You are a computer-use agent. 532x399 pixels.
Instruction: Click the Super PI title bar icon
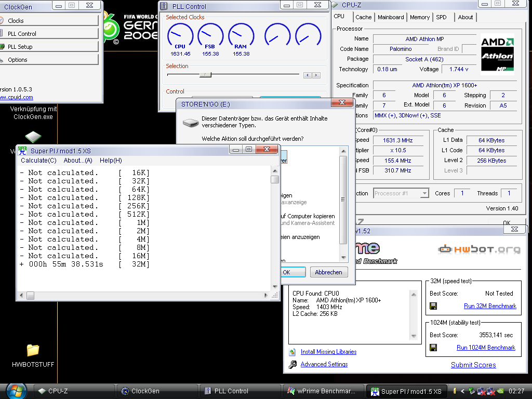(x=22, y=150)
